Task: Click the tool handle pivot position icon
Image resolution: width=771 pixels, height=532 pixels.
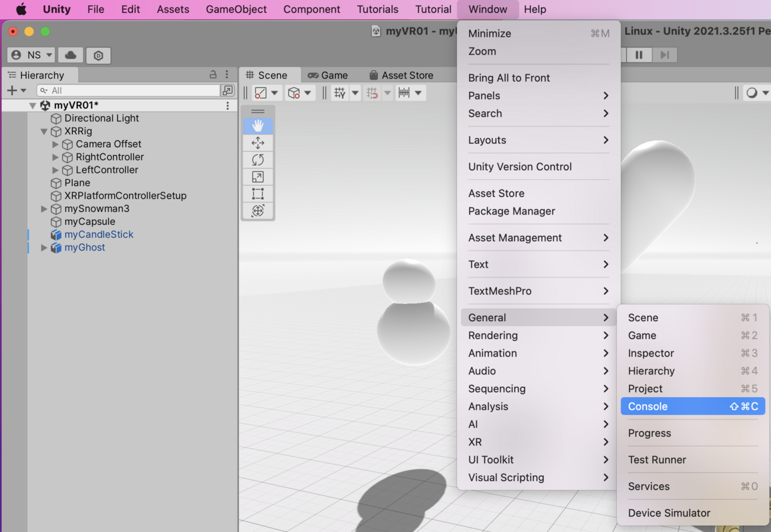Action: point(261,93)
